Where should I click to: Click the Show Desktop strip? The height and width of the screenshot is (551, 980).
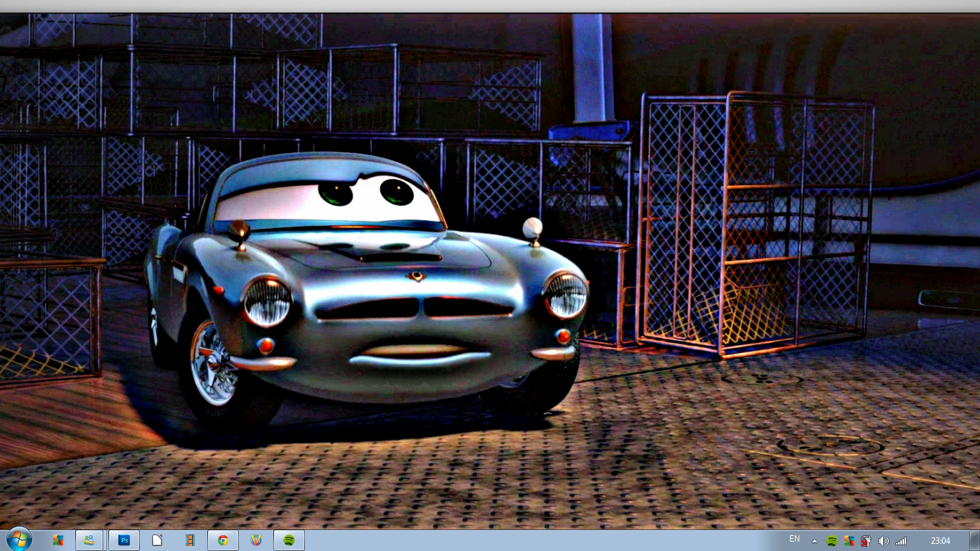(975, 540)
